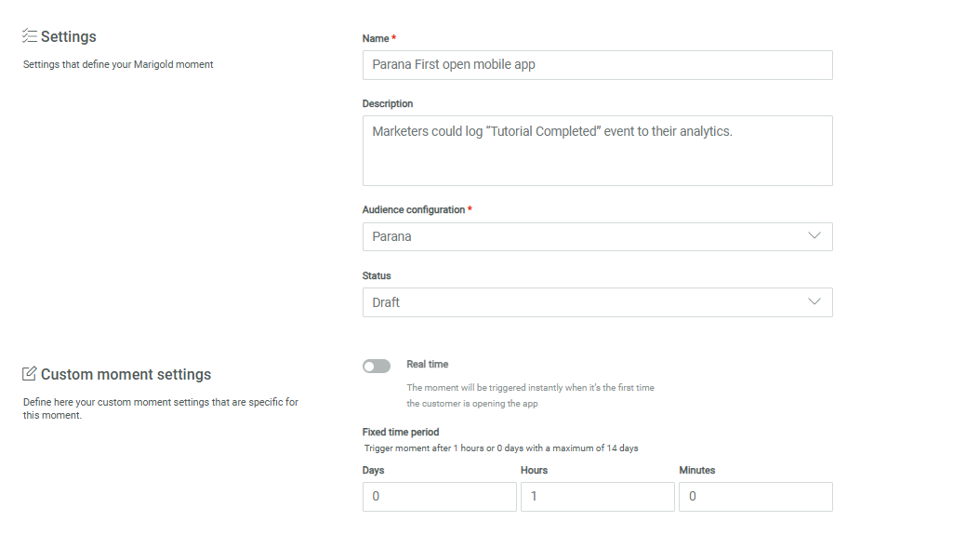Image resolution: width=980 pixels, height=548 pixels.
Task: Click the Custom moment settings heading
Action: (126, 374)
